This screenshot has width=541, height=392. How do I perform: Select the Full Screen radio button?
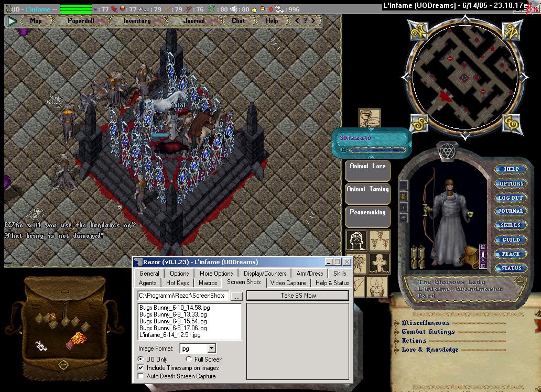(x=189, y=360)
